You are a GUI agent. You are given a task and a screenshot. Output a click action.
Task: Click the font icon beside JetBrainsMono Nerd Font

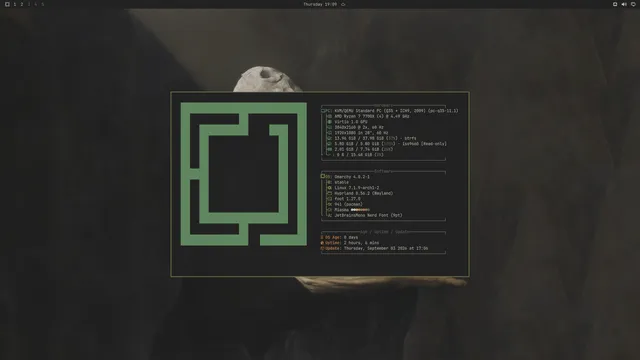pyautogui.click(x=329, y=215)
